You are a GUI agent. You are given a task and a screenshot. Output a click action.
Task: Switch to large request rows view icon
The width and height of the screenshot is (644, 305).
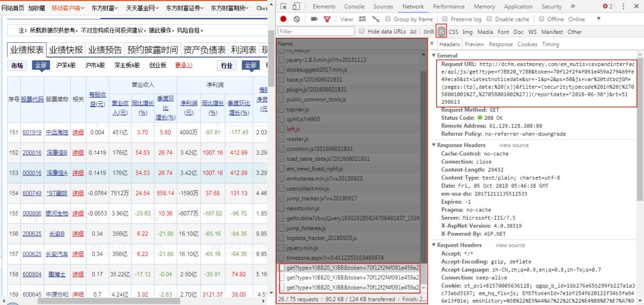pyautogui.click(x=363, y=19)
